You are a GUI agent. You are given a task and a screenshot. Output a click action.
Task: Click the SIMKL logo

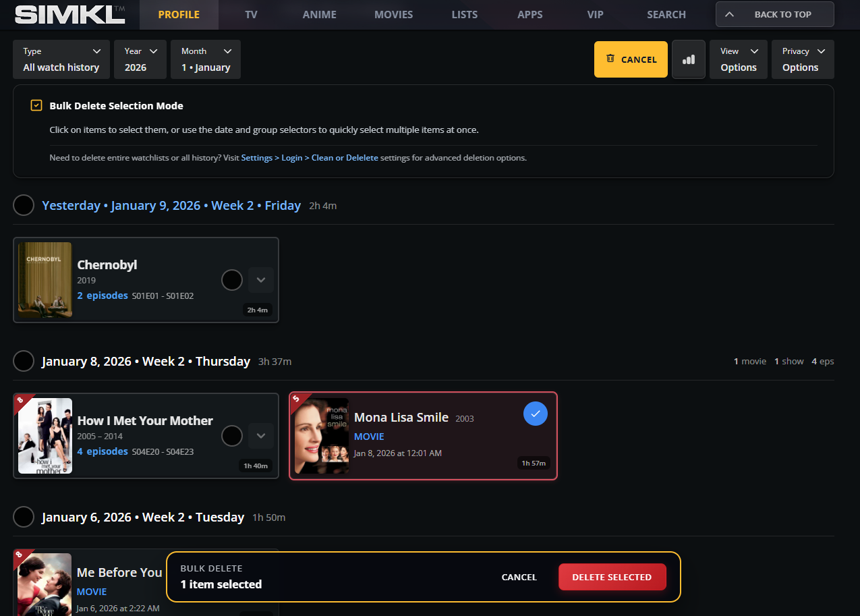(69, 14)
